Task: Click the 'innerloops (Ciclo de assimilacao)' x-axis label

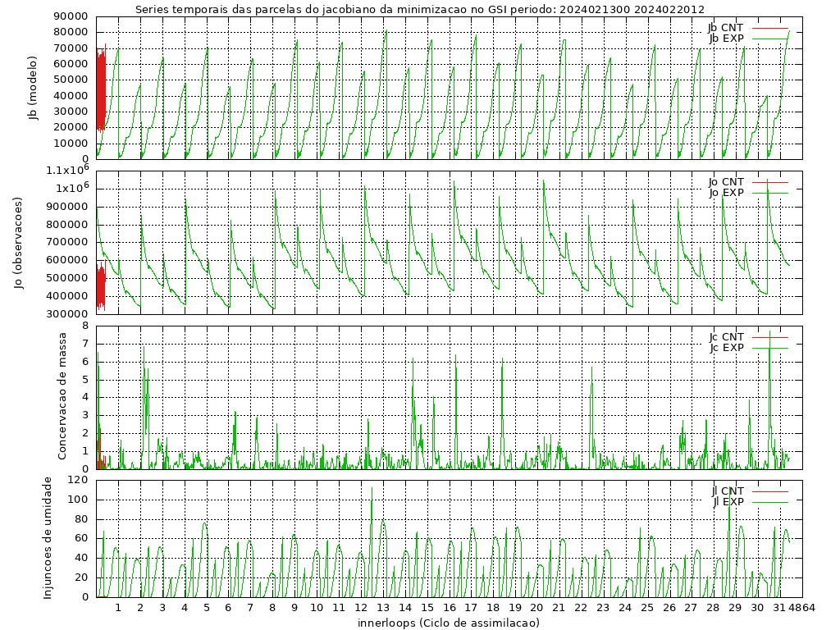Action: (449, 623)
